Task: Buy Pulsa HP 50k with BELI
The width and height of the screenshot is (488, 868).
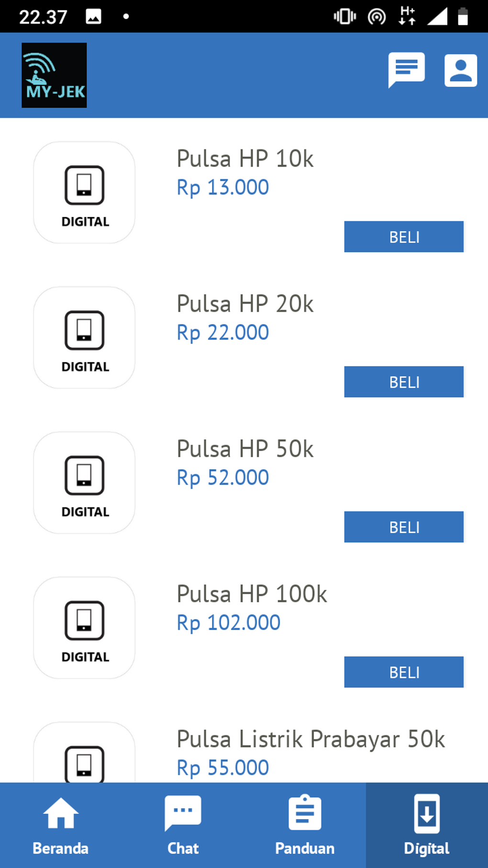Action: (x=403, y=527)
